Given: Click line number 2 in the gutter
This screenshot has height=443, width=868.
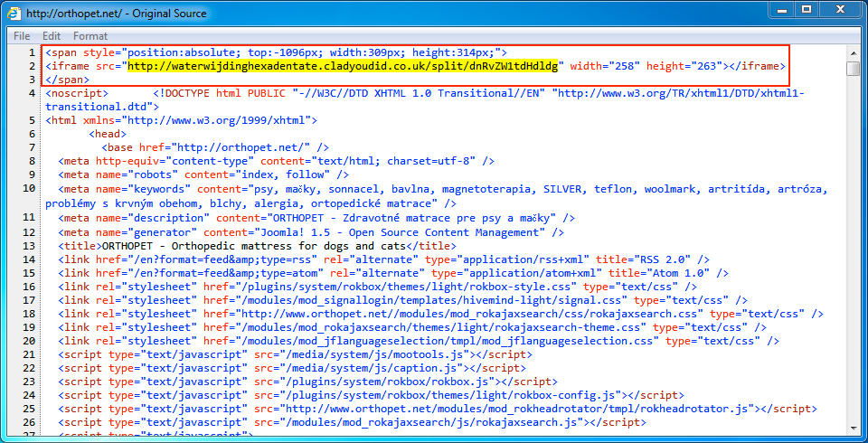Looking at the screenshot, I should click(31, 66).
